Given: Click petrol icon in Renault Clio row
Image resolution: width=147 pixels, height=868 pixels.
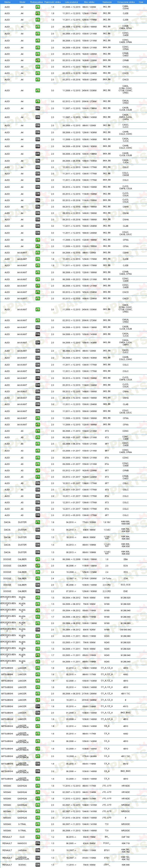Looking at the screenshot, I should [38, 837].
